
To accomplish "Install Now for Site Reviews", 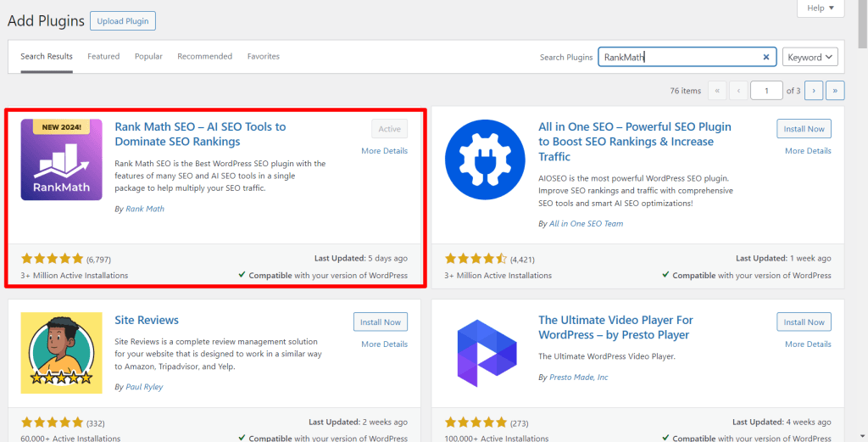I will (381, 322).
